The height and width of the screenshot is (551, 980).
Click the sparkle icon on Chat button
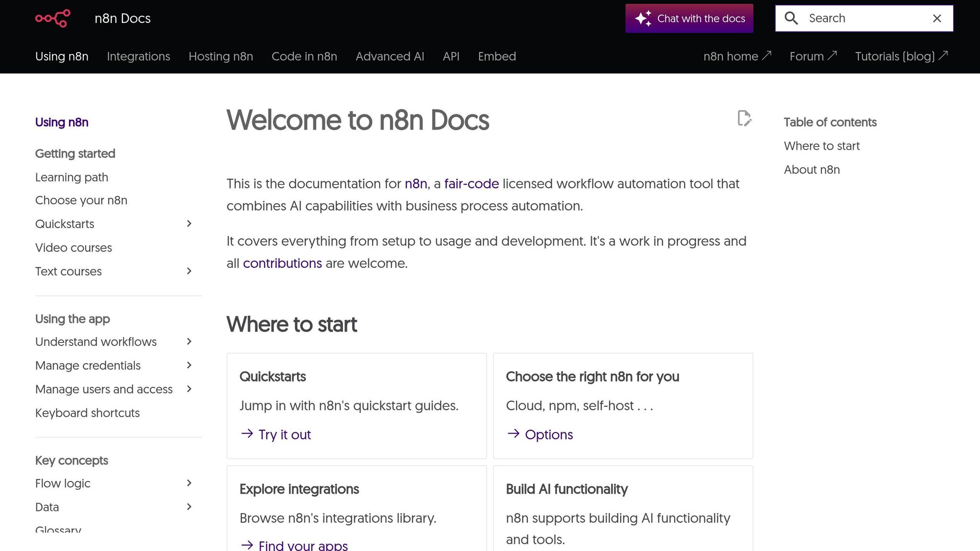pyautogui.click(x=643, y=18)
